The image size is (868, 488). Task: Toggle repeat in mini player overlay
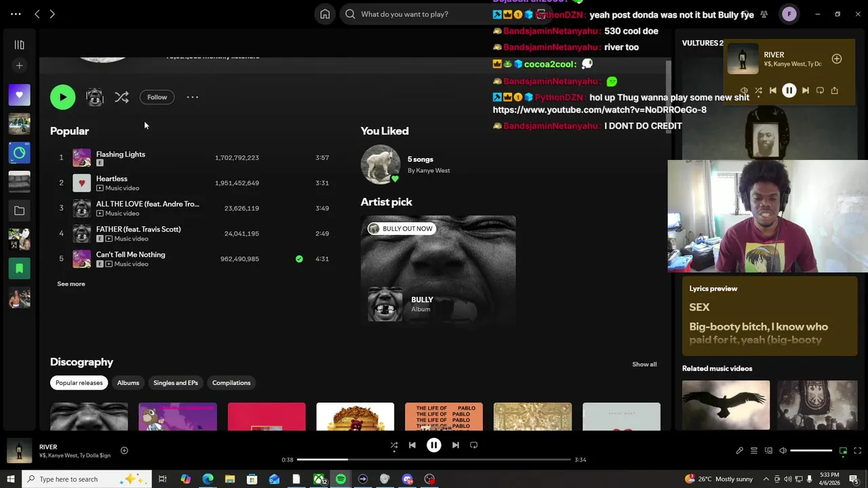pyautogui.click(x=820, y=90)
